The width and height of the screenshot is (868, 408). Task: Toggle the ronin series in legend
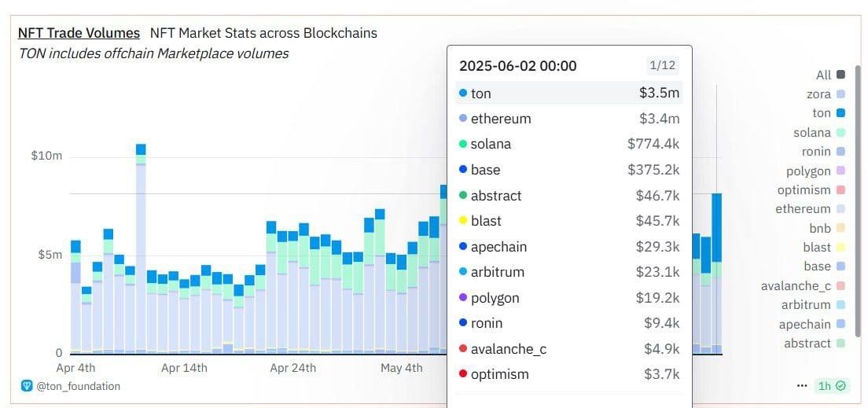point(822,152)
